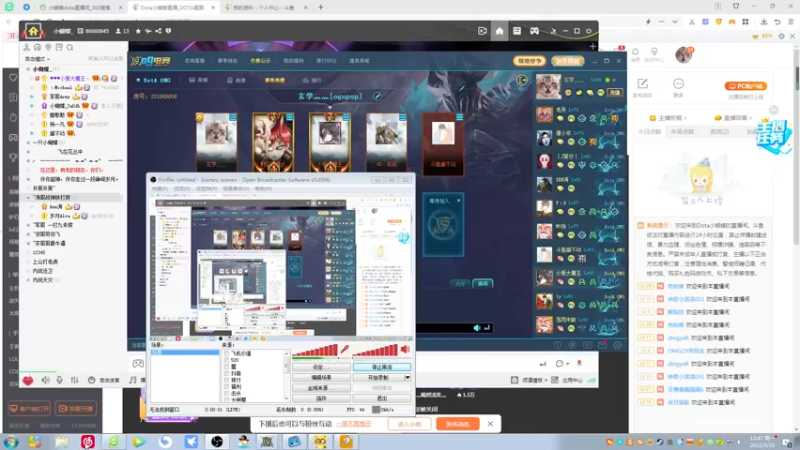Click the red speaker icon in OBS window
800x450 pixels.
click(x=405, y=349)
